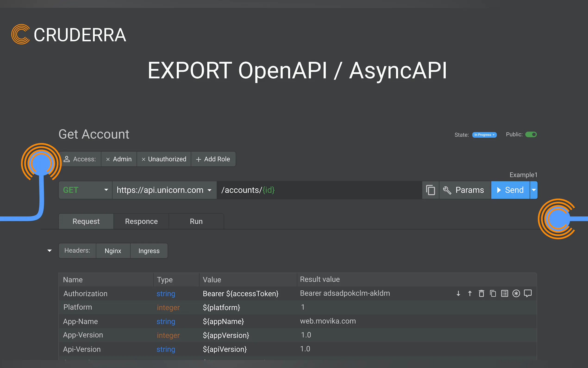
Task: Expand the api.unicorn.com host dropdown
Action: (210, 190)
